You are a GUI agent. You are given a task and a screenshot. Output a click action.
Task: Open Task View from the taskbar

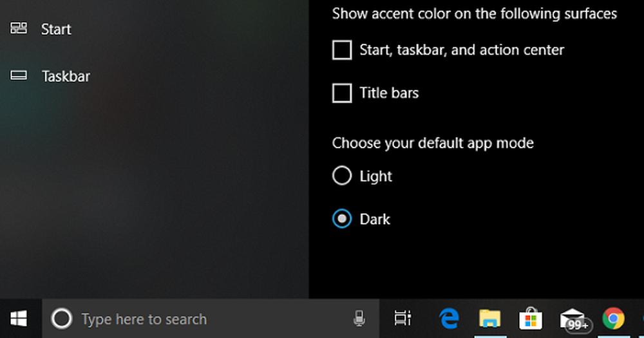pos(403,319)
